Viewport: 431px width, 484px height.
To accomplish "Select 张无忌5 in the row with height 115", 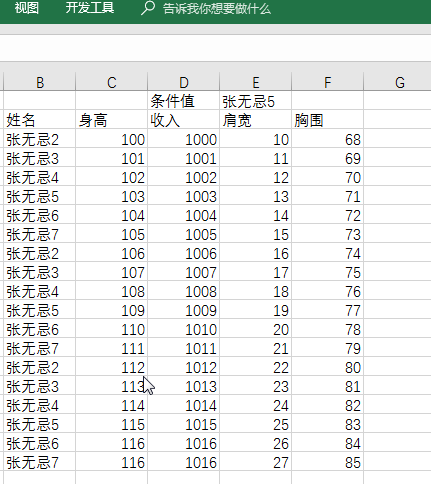I will 40,424.
